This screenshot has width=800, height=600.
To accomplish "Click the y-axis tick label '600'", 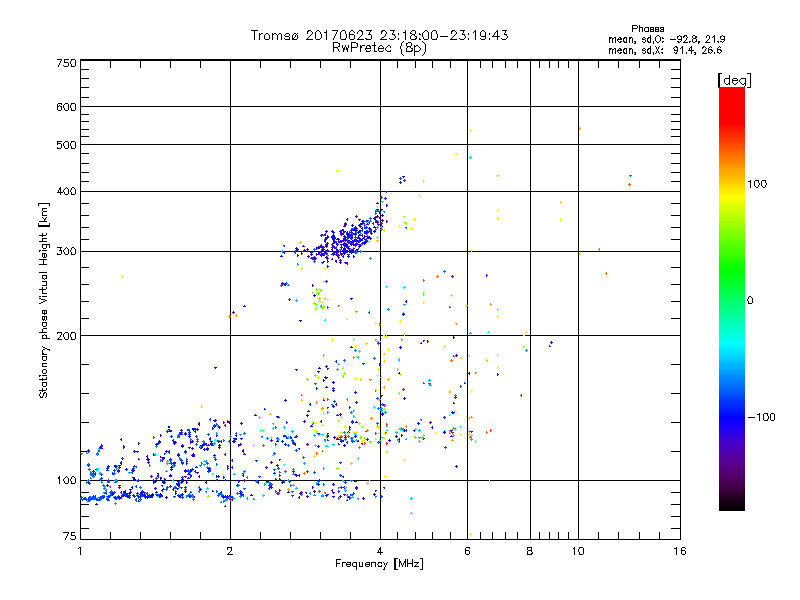I will tap(66, 107).
